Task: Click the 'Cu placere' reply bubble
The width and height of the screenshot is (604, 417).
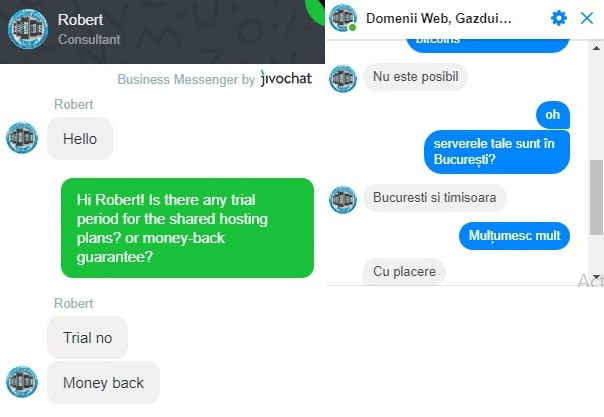Action: 404,271
